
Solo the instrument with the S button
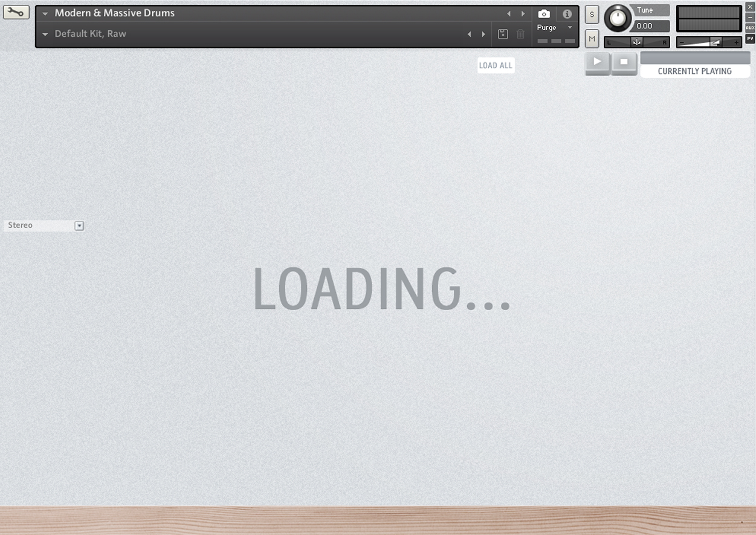pyautogui.click(x=592, y=15)
